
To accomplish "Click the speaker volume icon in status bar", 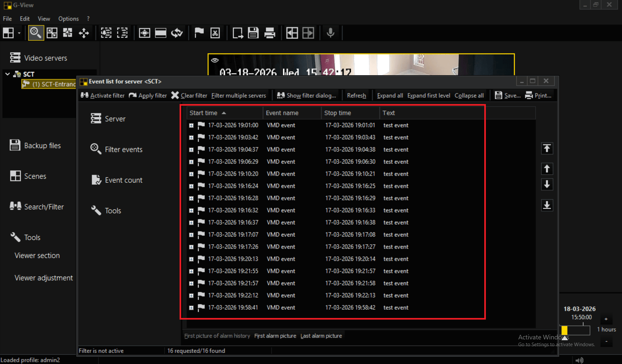I will point(579,360).
